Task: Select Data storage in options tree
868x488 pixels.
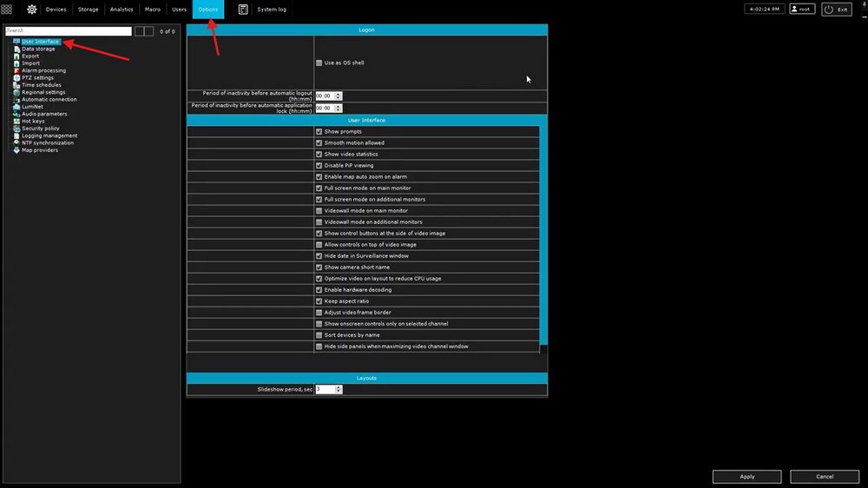Action: tap(38, 49)
